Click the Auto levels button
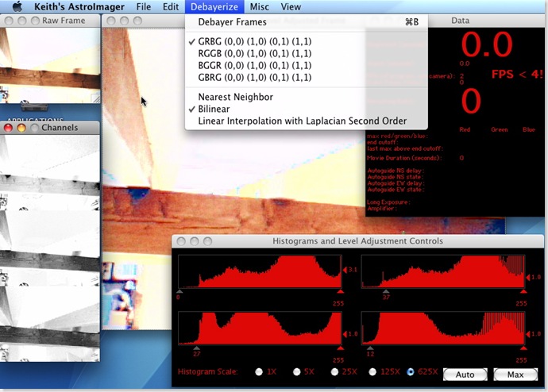This screenshot has width=548, height=392. coord(465,375)
